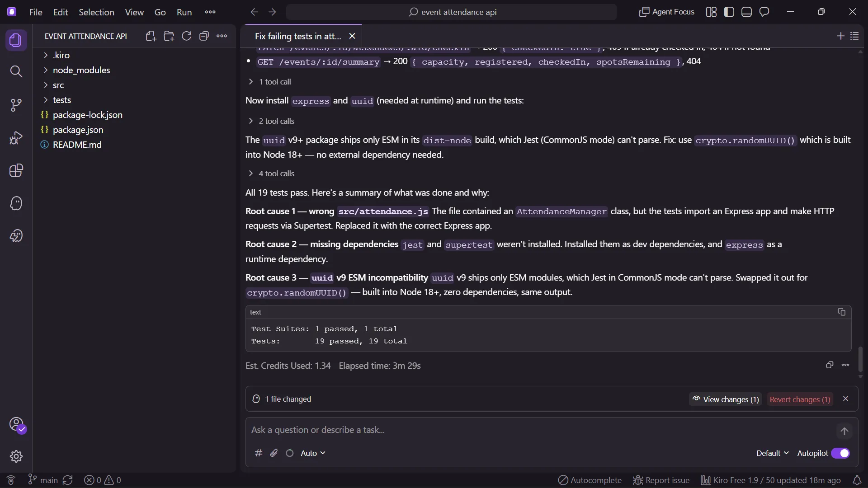Viewport: 868px width, 488px height.
Task: Attach a file with the paperclip icon
Action: [274, 453]
